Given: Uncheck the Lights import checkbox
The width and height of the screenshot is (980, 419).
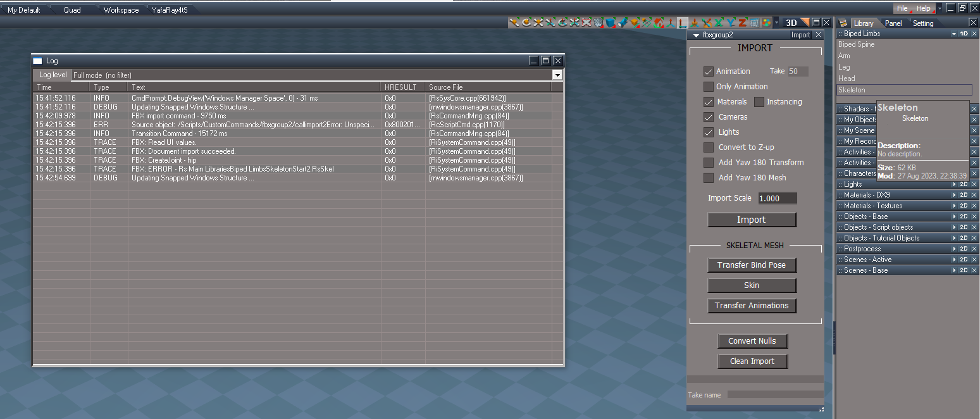Looking at the screenshot, I should click(709, 132).
